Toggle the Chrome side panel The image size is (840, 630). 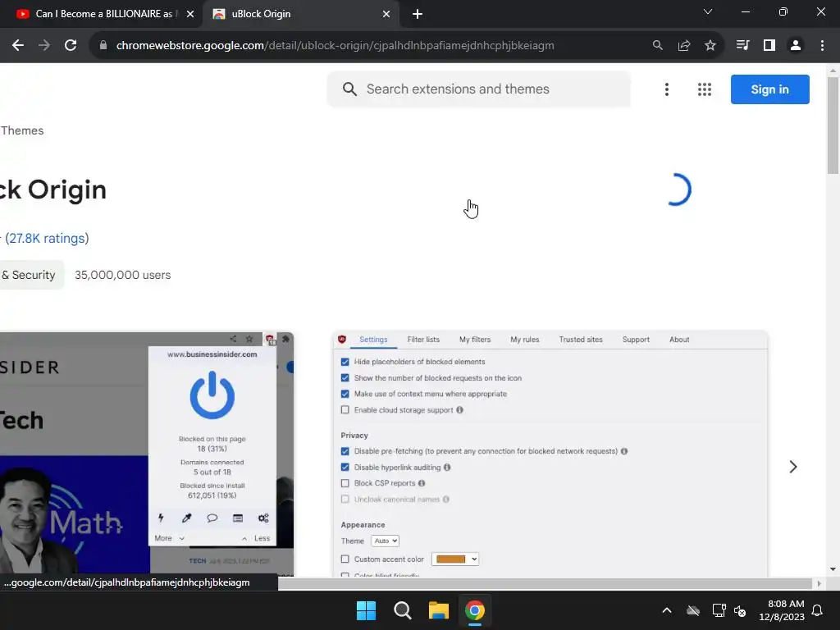[x=769, y=46]
